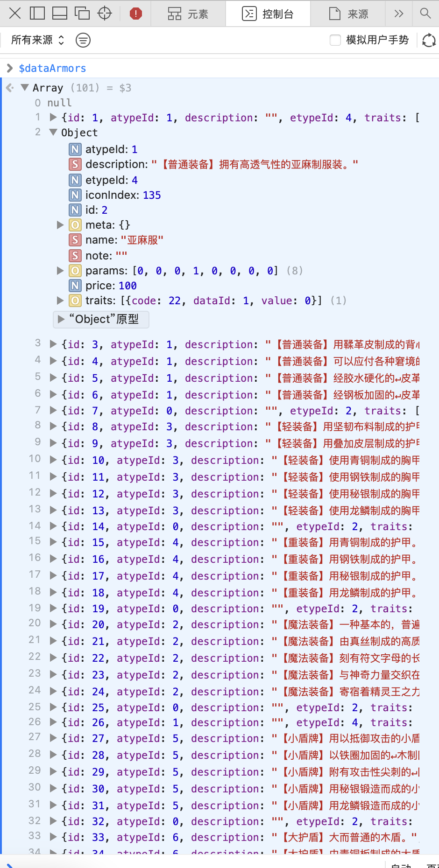Expand array entry with id: 27
The image size is (439, 868).
coord(53,738)
